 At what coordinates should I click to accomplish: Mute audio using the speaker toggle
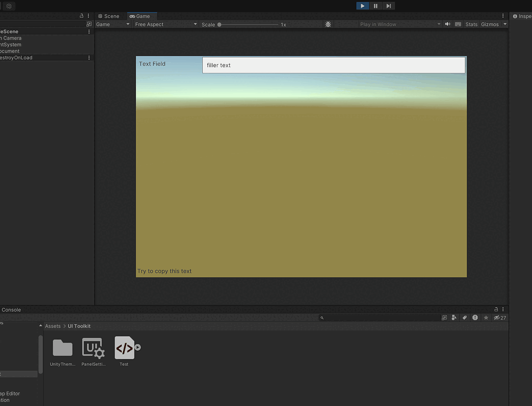tap(447, 24)
